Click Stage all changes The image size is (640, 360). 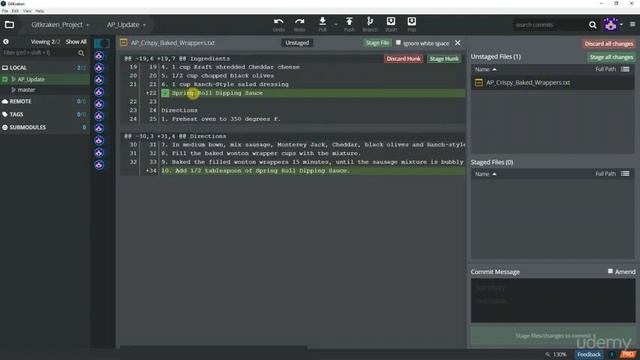click(x=611, y=57)
